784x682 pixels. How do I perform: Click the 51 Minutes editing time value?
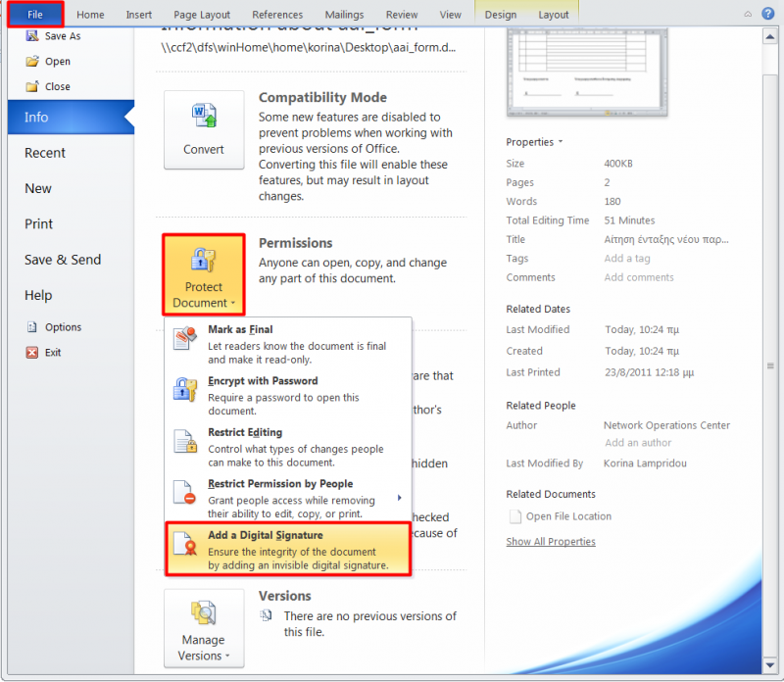(x=629, y=220)
